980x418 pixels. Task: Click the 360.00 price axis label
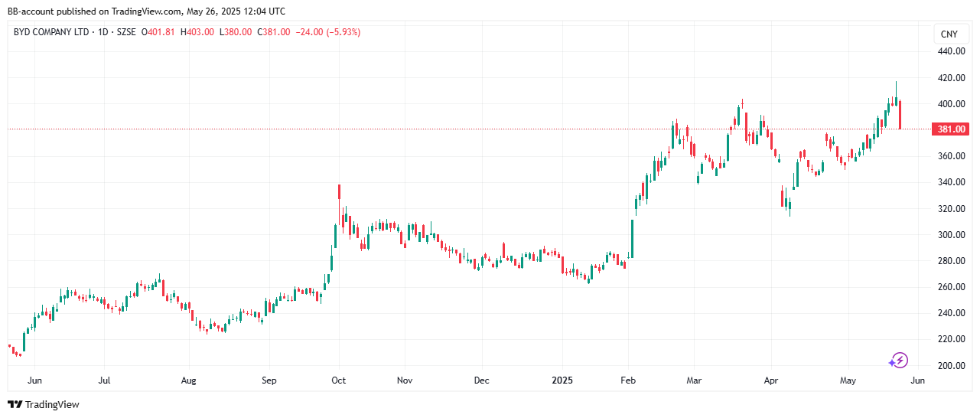953,156
